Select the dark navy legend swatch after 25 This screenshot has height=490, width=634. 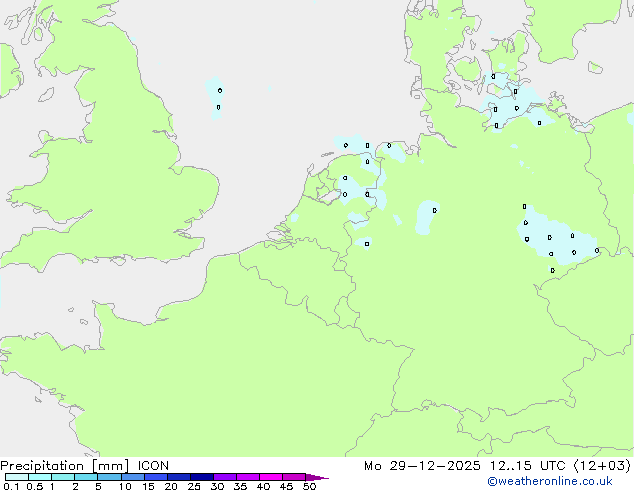click(202, 478)
